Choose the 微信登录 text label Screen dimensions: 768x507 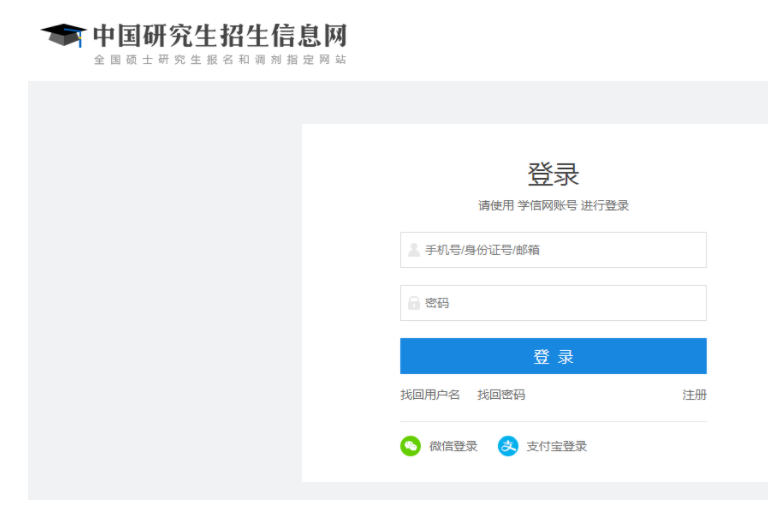(453, 446)
